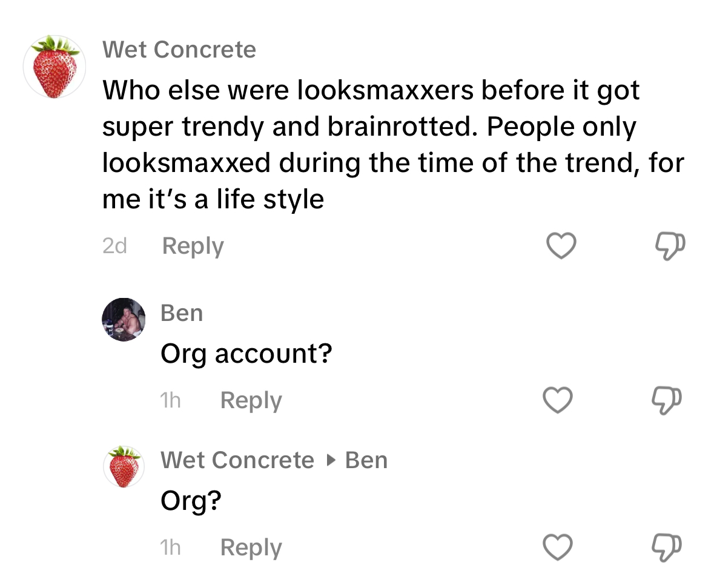Visit Ben's profile via his username

pos(182,313)
